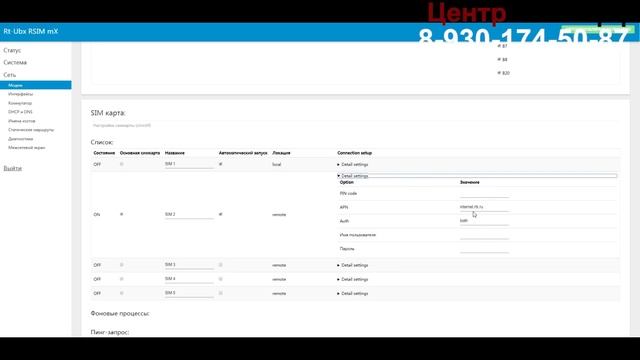
Task: Toggle automatic start checkbox for SIM 4
Action: pyautogui.click(x=221, y=279)
